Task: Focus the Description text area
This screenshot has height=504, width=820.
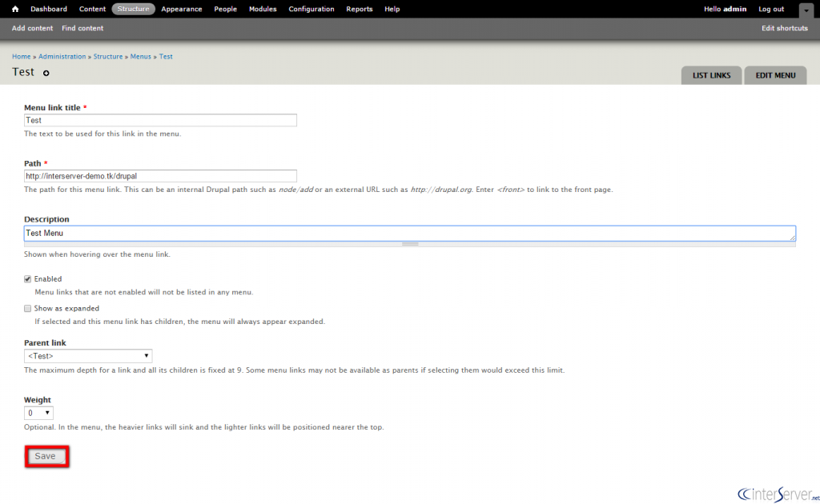Action: coord(410,234)
